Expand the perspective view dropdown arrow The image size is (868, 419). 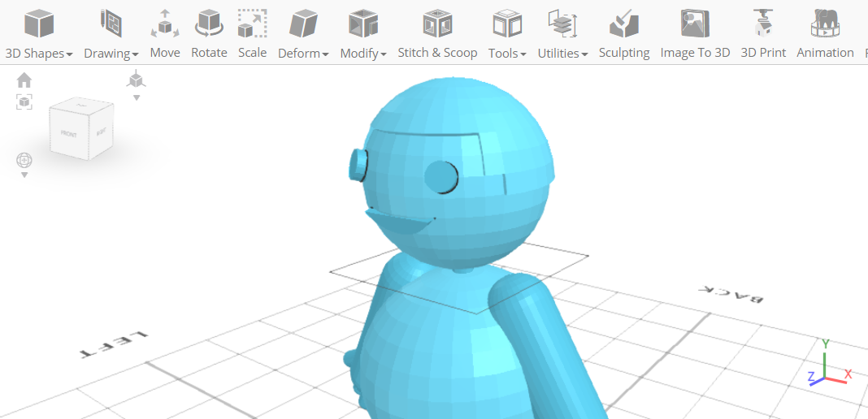coord(137,97)
